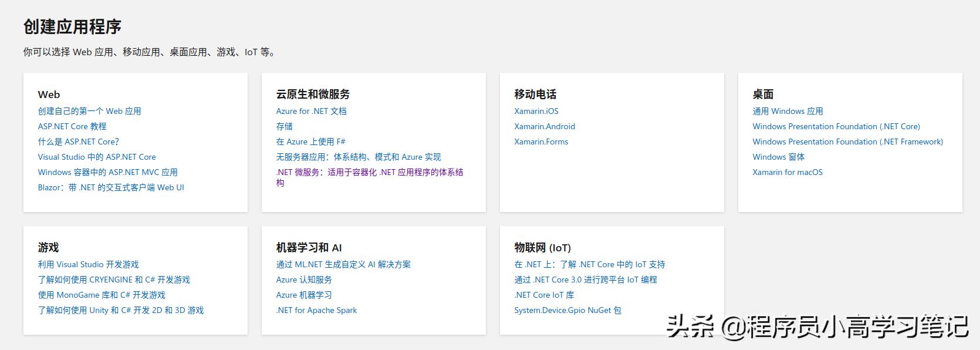The height and width of the screenshot is (350, 980).
Task: Click the Azure for .NET 文档 link
Action: coord(311,111)
